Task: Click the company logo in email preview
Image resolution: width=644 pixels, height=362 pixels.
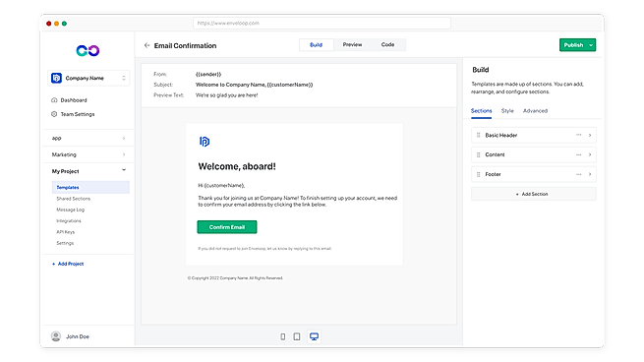Action: pyautogui.click(x=205, y=142)
